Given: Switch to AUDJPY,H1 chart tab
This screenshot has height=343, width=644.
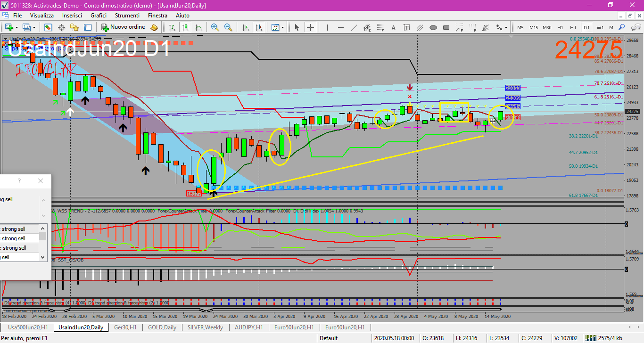Looking at the screenshot, I should point(249,327).
